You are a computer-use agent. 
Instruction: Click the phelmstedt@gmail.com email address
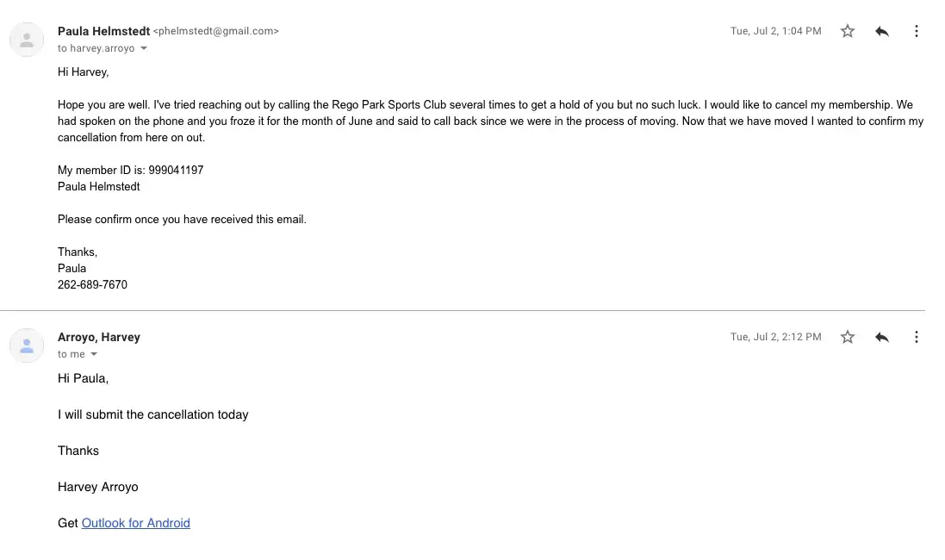[x=215, y=31]
